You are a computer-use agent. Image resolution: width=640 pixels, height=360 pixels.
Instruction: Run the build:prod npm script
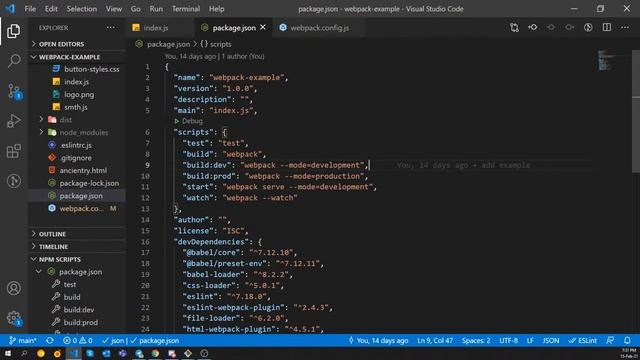[x=80, y=322]
